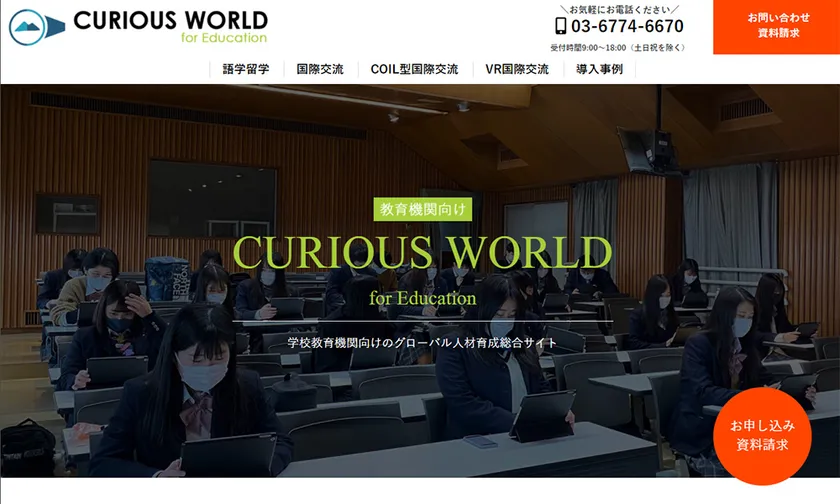Viewport: 840px width, 504px height.
Task: Select the COIL型国際交流 navigation item
Action: point(414,69)
